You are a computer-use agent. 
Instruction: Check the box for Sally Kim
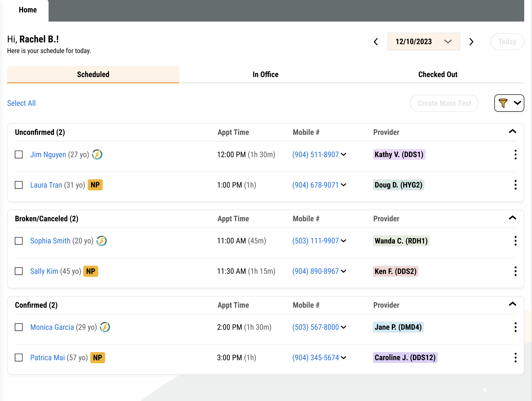tap(19, 271)
